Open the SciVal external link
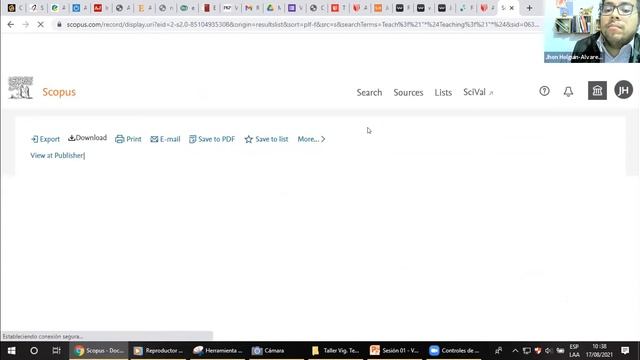 pos(478,92)
